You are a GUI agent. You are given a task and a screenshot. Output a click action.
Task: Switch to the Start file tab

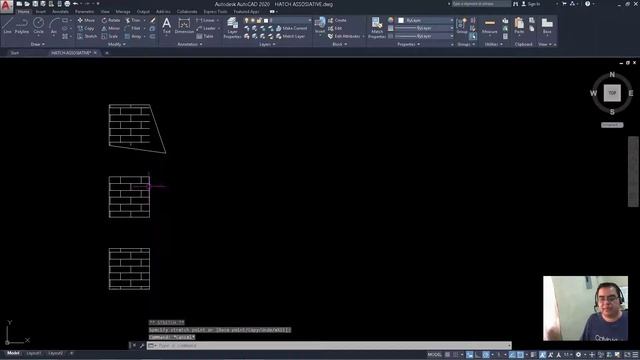(x=15, y=53)
